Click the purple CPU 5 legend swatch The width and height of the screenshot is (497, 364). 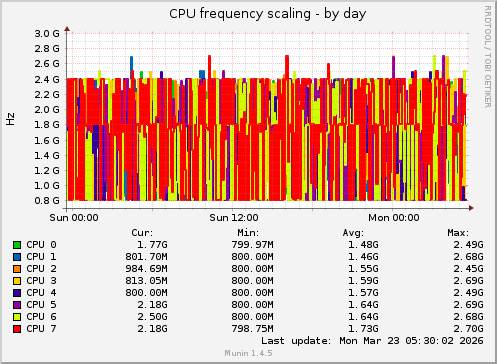(17, 305)
